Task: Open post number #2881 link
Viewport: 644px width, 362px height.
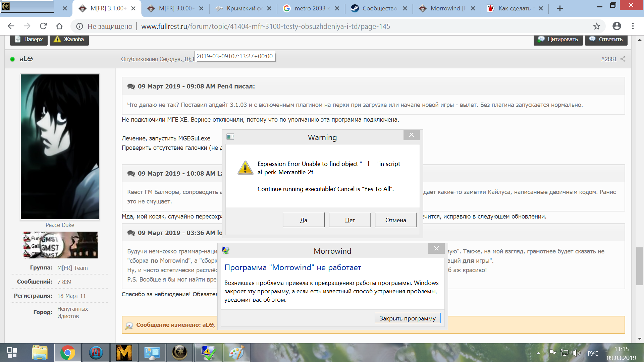Action: [x=608, y=59]
